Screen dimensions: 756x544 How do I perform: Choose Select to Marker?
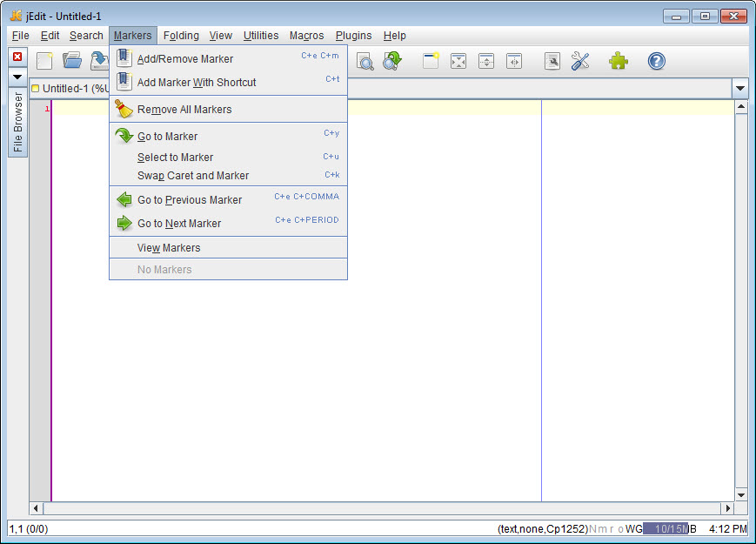click(229, 158)
